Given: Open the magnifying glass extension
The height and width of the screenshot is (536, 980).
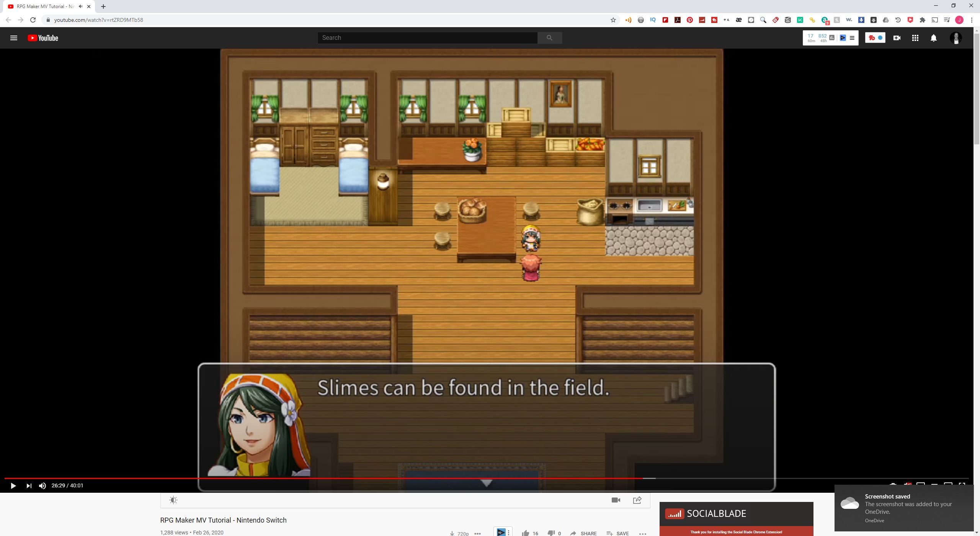Looking at the screenshot, I should click(763, 20).
